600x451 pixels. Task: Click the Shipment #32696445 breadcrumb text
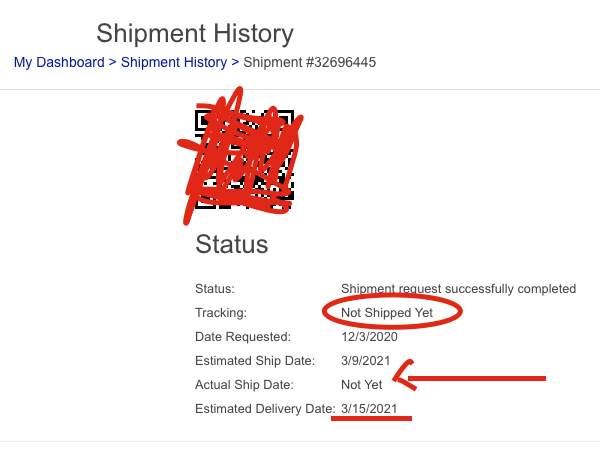pos(310,62)
